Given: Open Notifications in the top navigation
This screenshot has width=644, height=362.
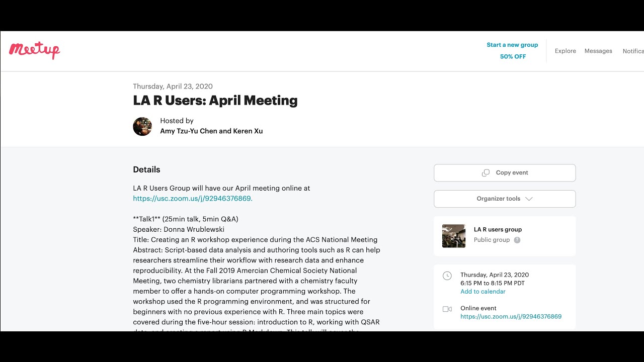Looking at the screenshot, I should pos(633,51).
